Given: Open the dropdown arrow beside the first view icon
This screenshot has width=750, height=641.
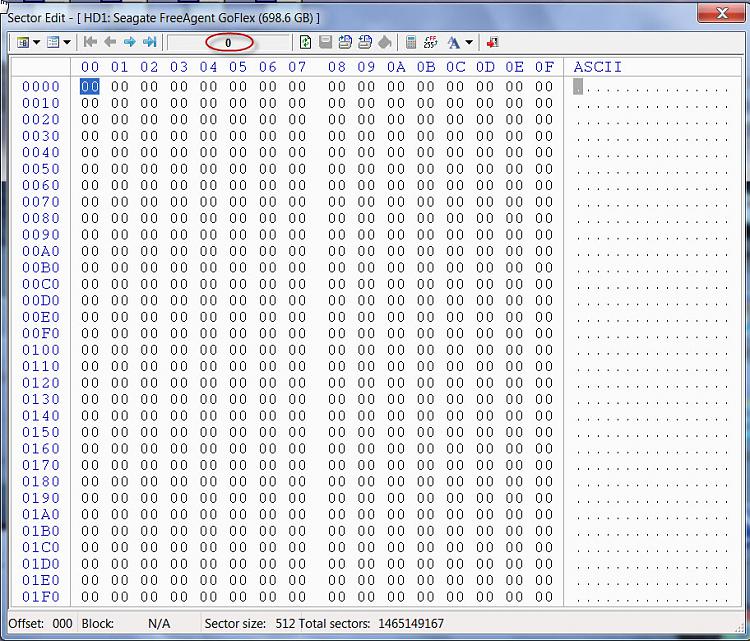Looking at the screenshot, I should (x=36, y=43).
